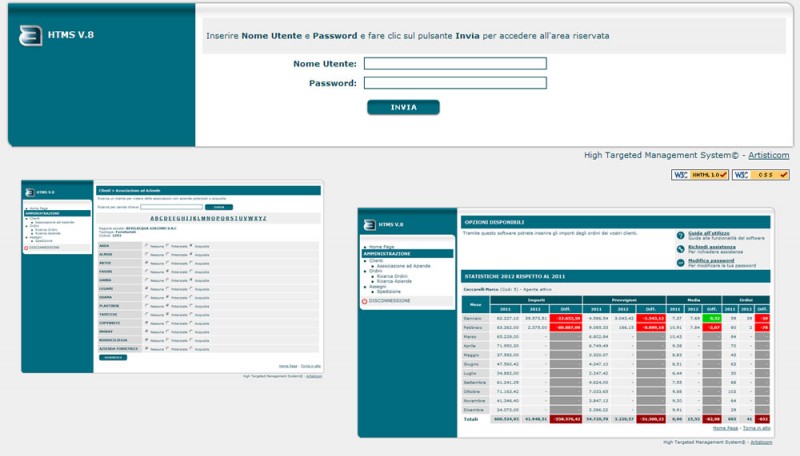This screenshot has width=800, height=456.
Task: Click the Richiedi assistenza icon
Action: 680,249
